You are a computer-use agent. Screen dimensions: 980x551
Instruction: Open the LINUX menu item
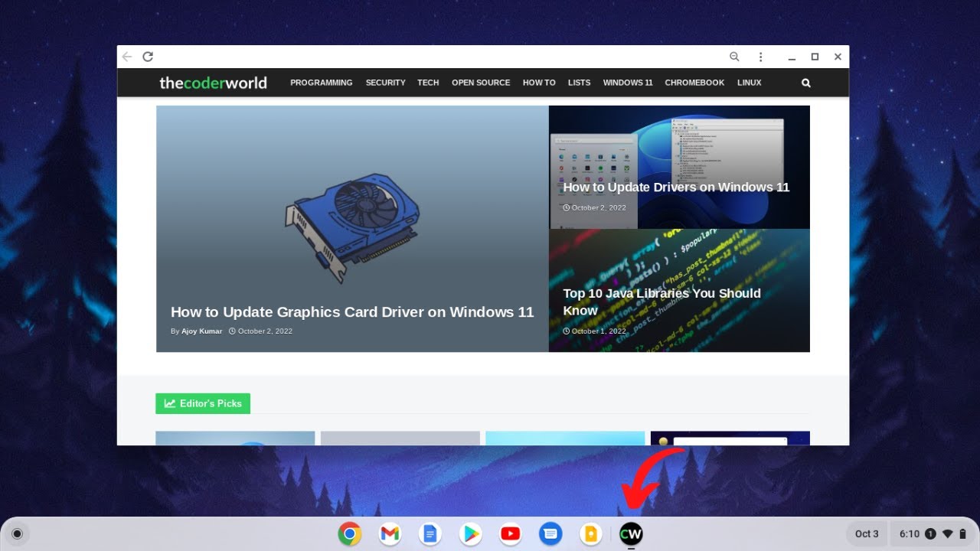click(x=749, y=83)
